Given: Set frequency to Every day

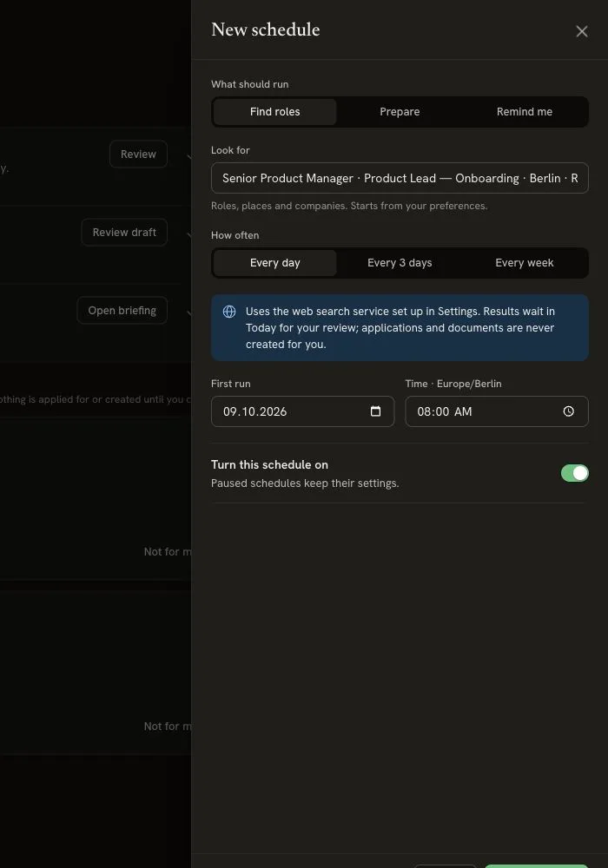Looking at the screenshot, I should [x=274, y=263].
